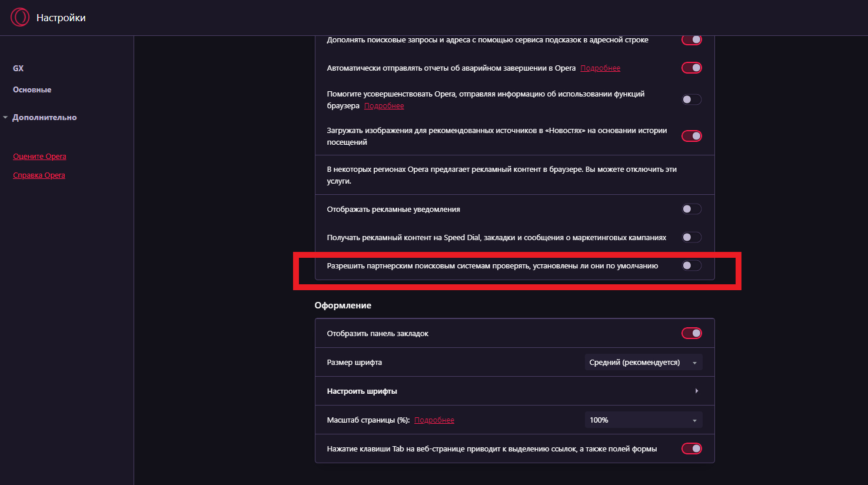Click the Размер шрифта label
The image size is (868, 485).
coord(354,362)
